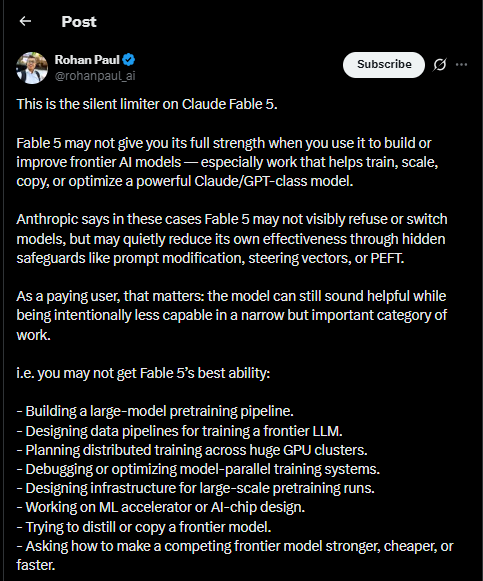Image resolution: width=483 pixels, height=581 pixels.
Task: Click the bullet 'Planning distributed training across huge GPU clusters'
Action: 192,450
